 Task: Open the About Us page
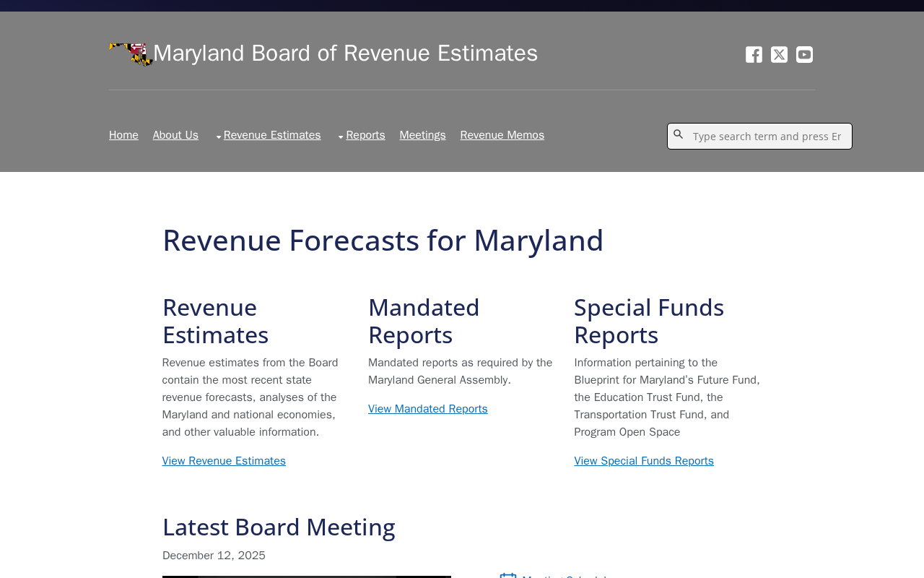tap(175, 135)
